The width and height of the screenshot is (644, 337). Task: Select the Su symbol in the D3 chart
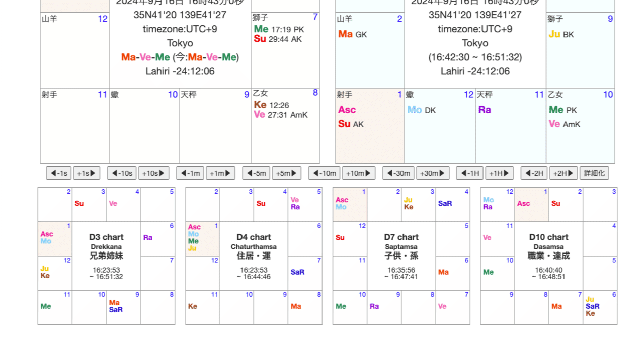click(79, 204)
